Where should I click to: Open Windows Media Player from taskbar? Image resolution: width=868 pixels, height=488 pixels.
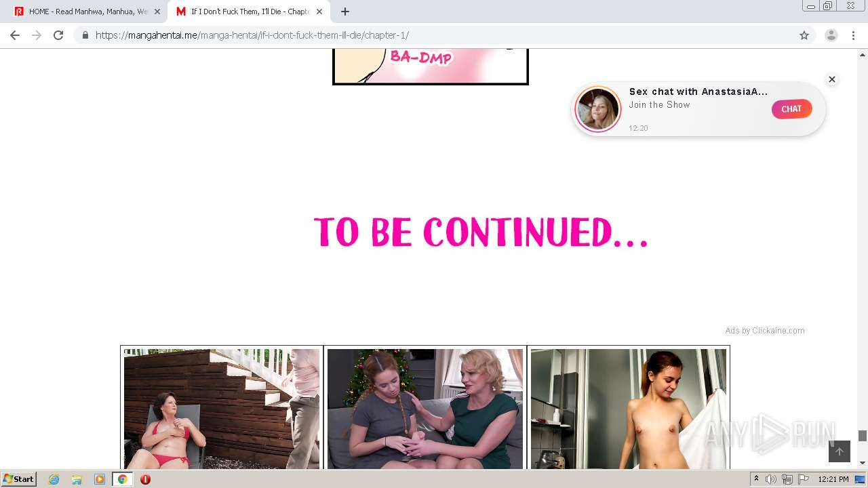[100, 479]
